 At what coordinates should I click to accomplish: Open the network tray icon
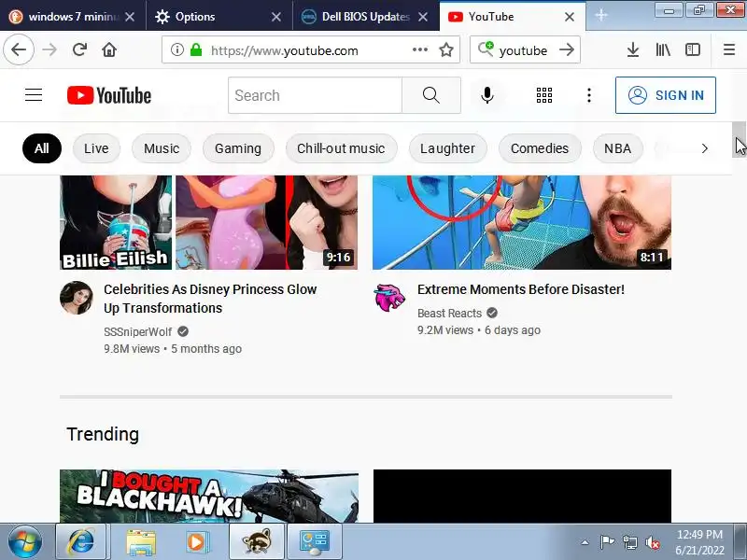pyautogui.click(x=629, y=542)
